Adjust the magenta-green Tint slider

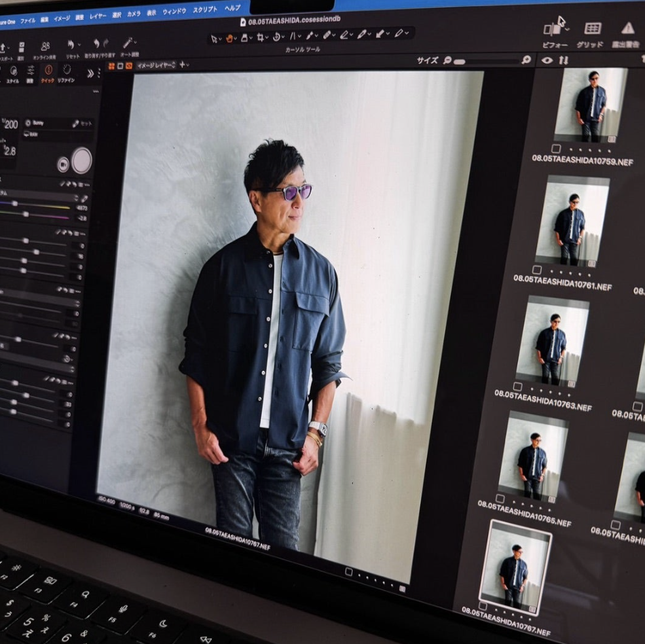pyautogui.click(x=35, y=215)
